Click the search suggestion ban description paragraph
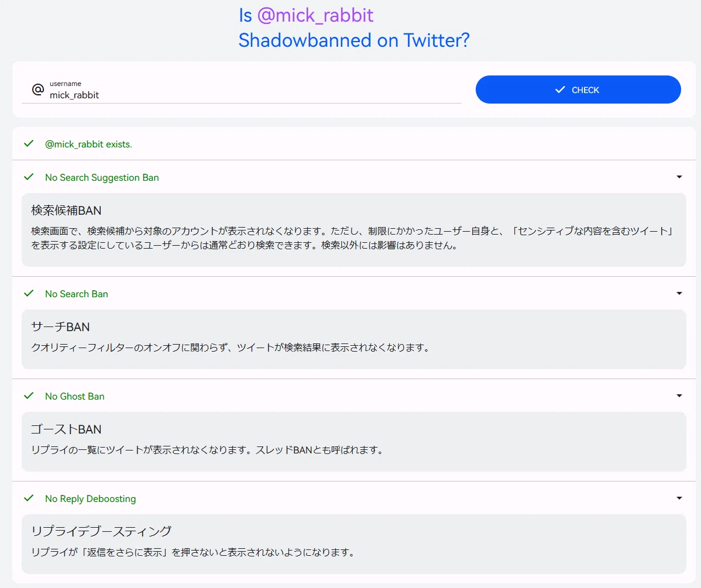Image resolution: width=701 pixels, height=588 pixels. [353, 238]
